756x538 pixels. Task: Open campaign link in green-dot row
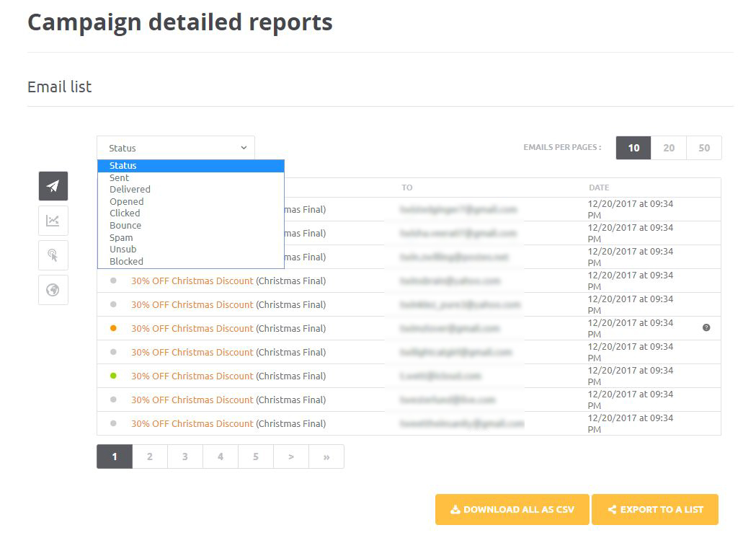click(x=192, y=376)
